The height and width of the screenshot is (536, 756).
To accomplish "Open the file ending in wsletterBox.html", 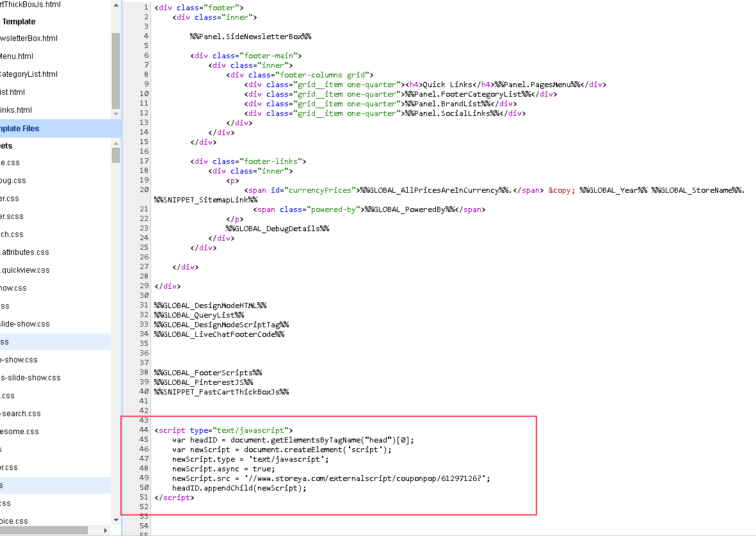I will (x=29, y=38).
